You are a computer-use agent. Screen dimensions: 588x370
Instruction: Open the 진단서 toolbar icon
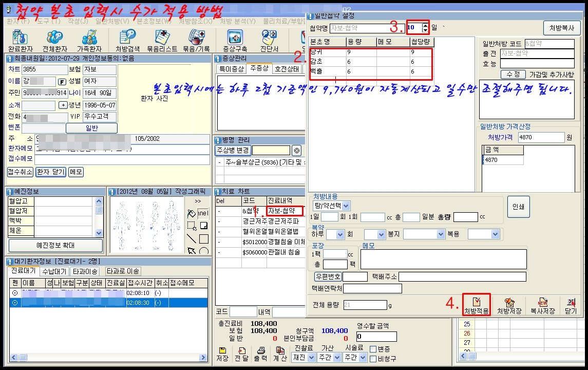[x=269, y=40]
